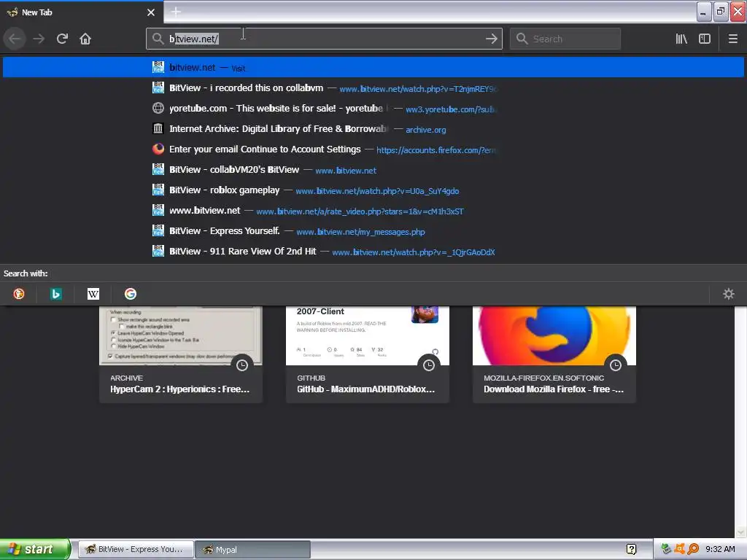Open GitHub MaximumADHD Roblox client card
The height and width of the screenshot is (560, 747).
pyautogui.click(x=368, y=354)
